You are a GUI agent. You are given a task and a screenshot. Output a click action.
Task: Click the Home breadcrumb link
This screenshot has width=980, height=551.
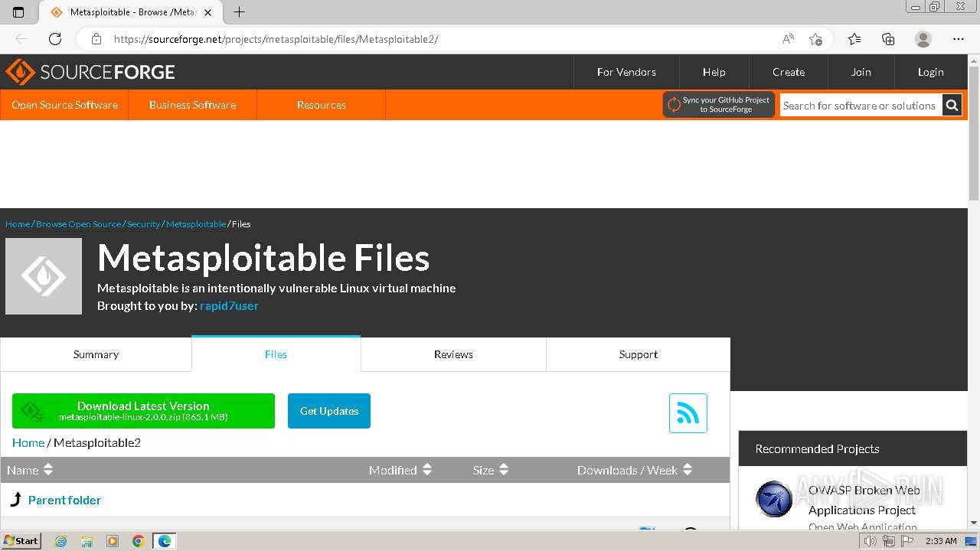18,224
